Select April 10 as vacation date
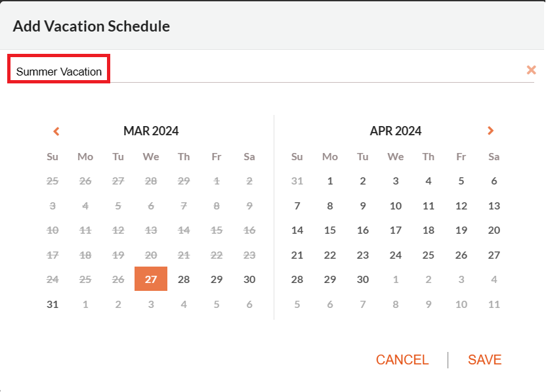Image resolution: width=548 pixels, height=392 pixels. pos(396,206)
